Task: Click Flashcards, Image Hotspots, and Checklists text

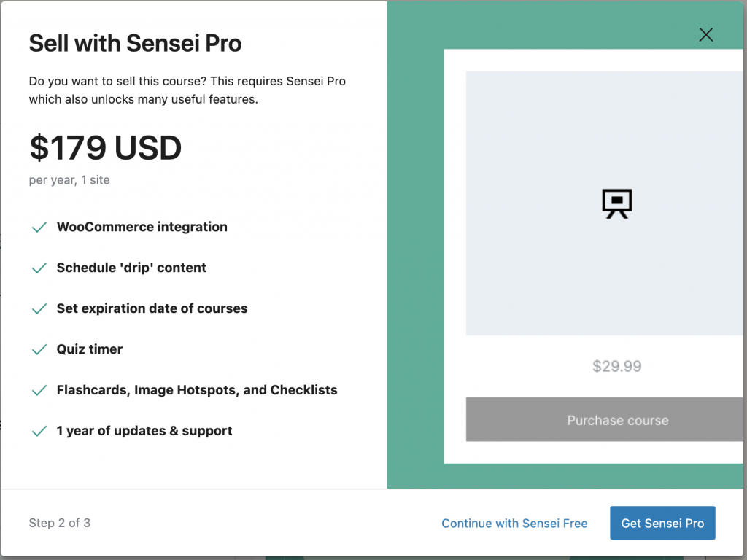Action: pos(197,390)
